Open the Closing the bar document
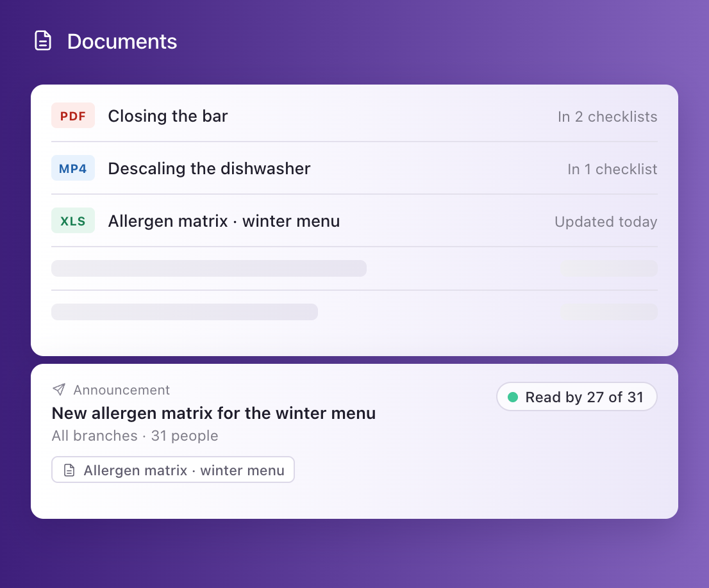This screenshot has height=588, width=709. [354, 116]
